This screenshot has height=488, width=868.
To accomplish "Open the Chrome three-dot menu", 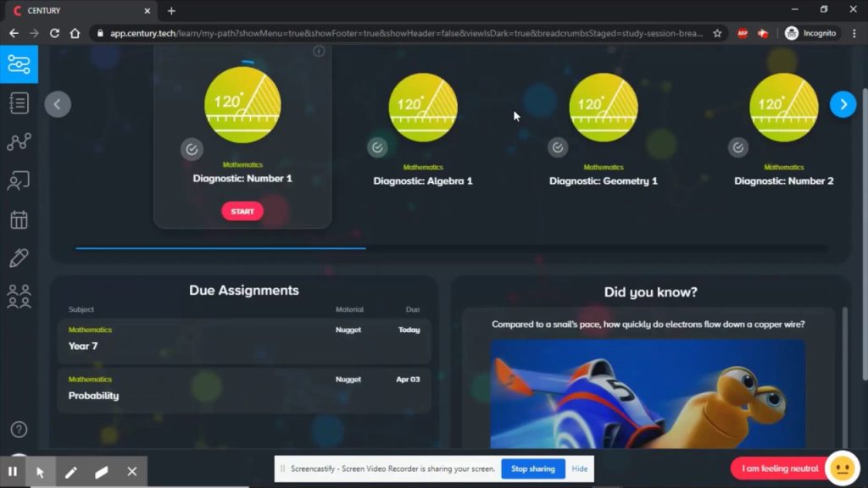I will 854,33.
